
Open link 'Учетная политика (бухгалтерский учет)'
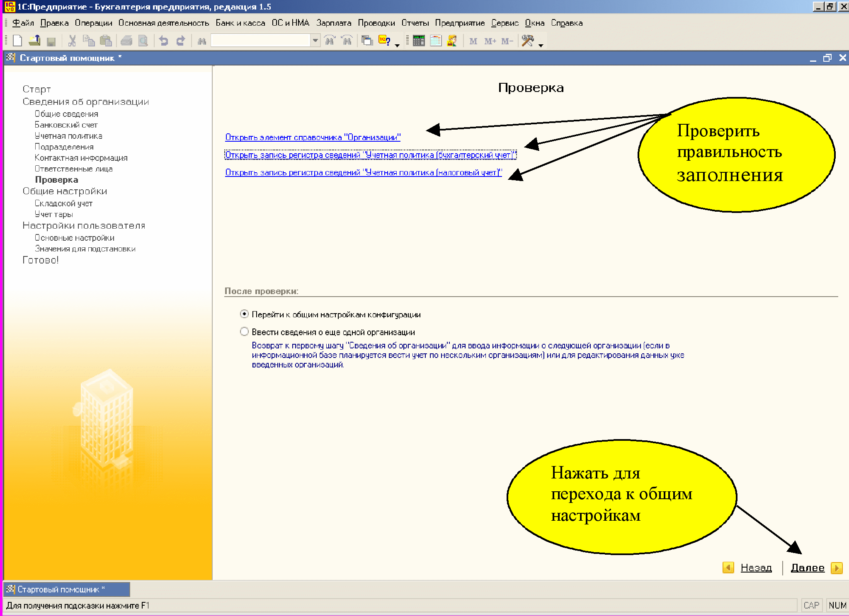click(371, 155)
